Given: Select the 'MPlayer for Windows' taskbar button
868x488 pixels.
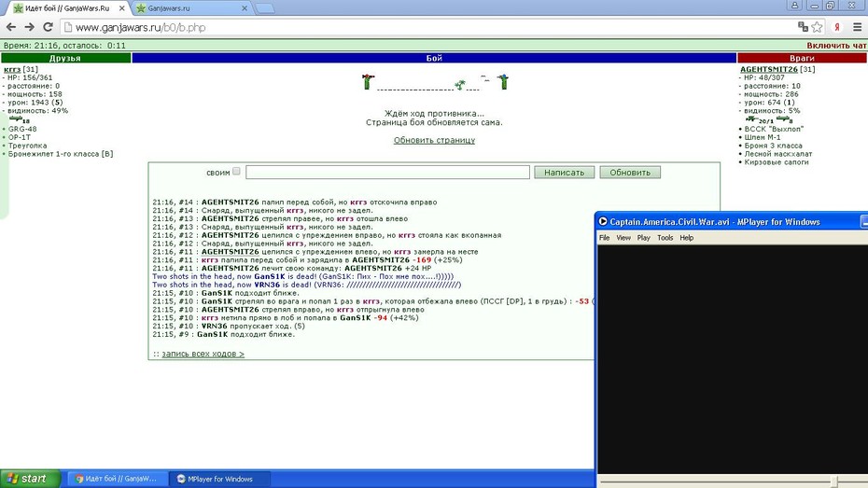Looking at the screenshot, I should (x=219, y=480).
